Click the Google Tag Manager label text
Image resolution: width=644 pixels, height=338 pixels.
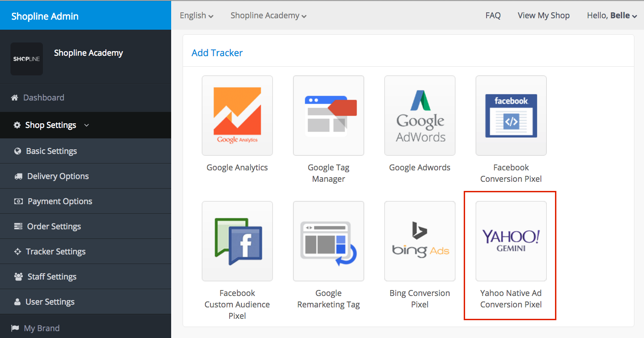click(329, 173)
